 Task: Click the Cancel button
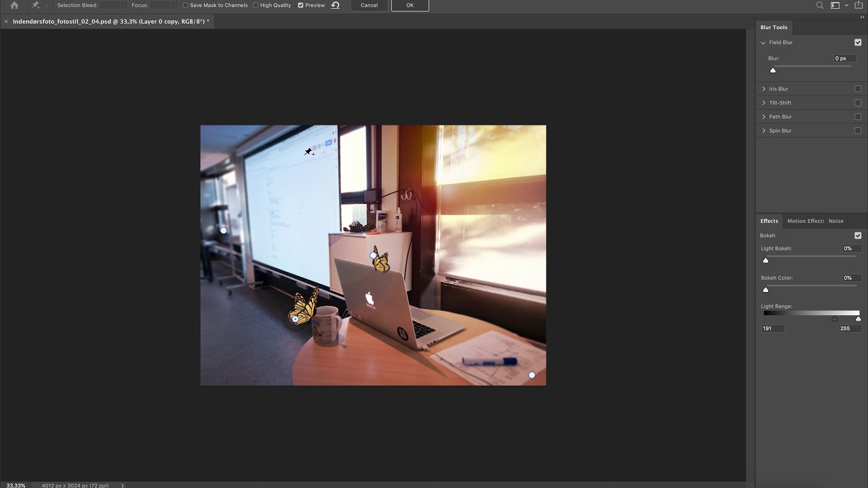click(x=369, y=5)
